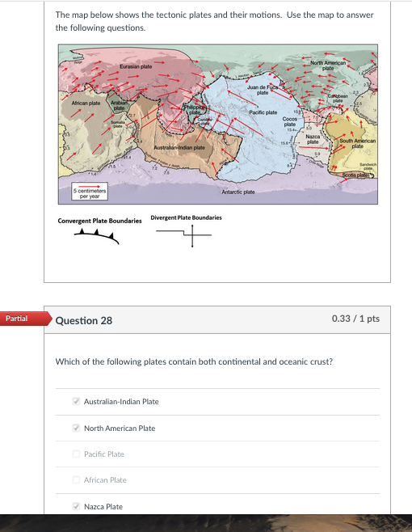
Task: Click the Antarctic plate label on map
Action: pyautogui.click(x=238, y=192)
